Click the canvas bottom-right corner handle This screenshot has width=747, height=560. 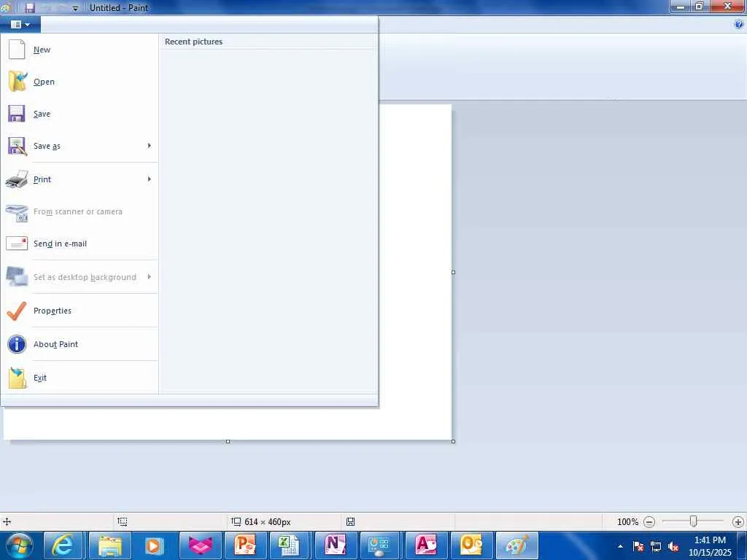point(453,441)
